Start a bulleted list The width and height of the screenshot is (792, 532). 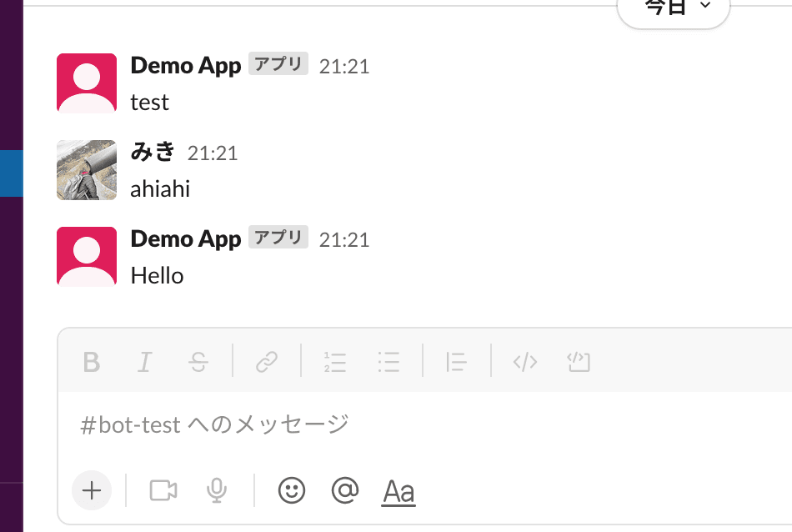[x=388, y=362]
